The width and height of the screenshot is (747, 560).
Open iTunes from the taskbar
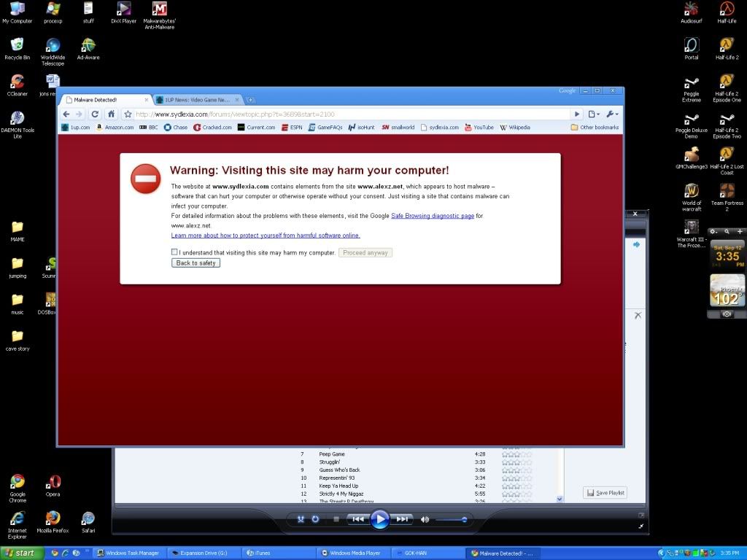(x=277, y=553)
